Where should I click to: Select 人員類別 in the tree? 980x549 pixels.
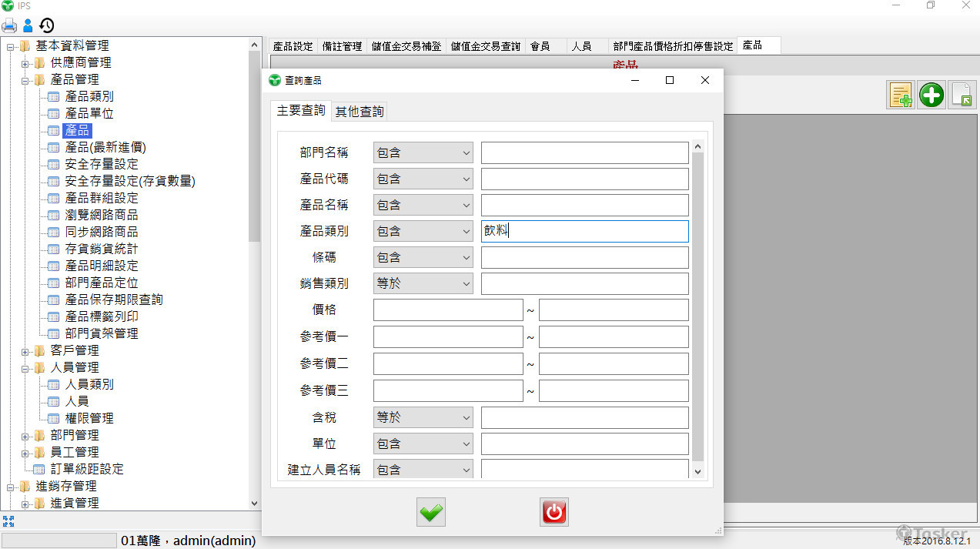point(89,384)
